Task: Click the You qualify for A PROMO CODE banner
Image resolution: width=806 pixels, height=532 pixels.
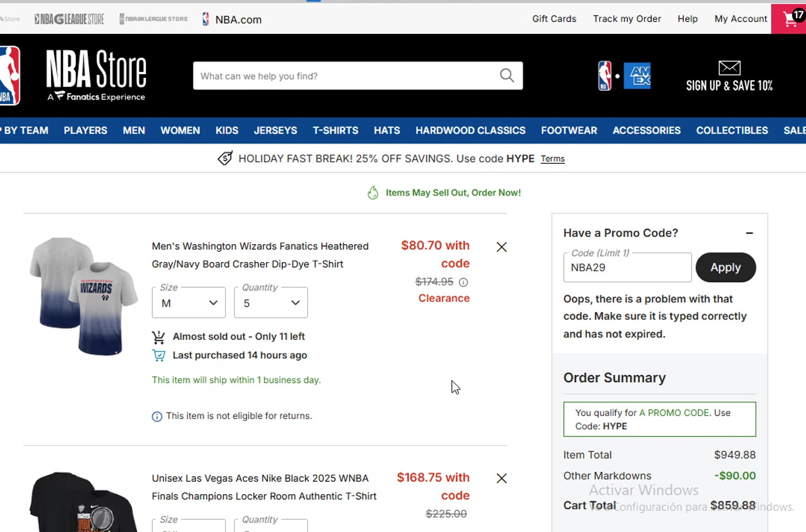Action: pyautogui.click(x=659, y=419)
